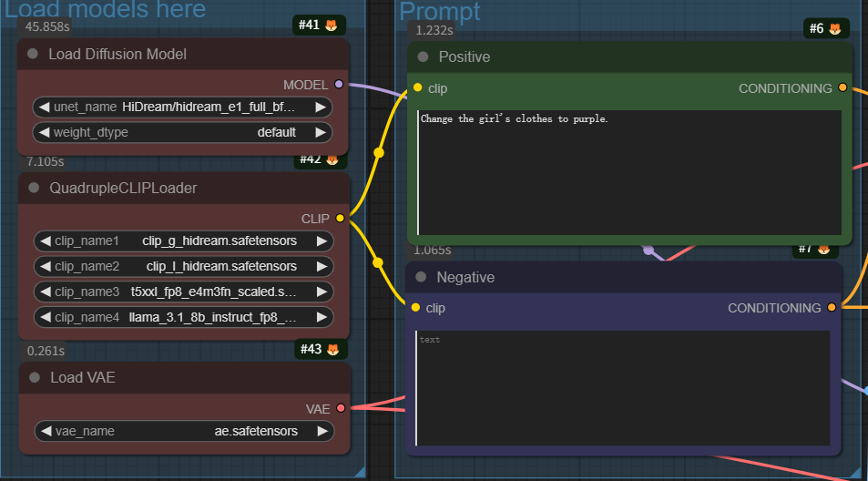This screenshot has height=481, width=868.
Task: Click the Load models here group title
Action: [x=105, y=9]
